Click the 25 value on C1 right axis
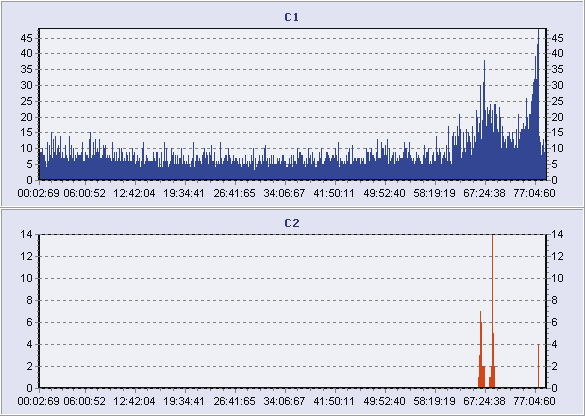Image resolution: width=585 pixels, height=416 pixels. click(x=557, y=101)
